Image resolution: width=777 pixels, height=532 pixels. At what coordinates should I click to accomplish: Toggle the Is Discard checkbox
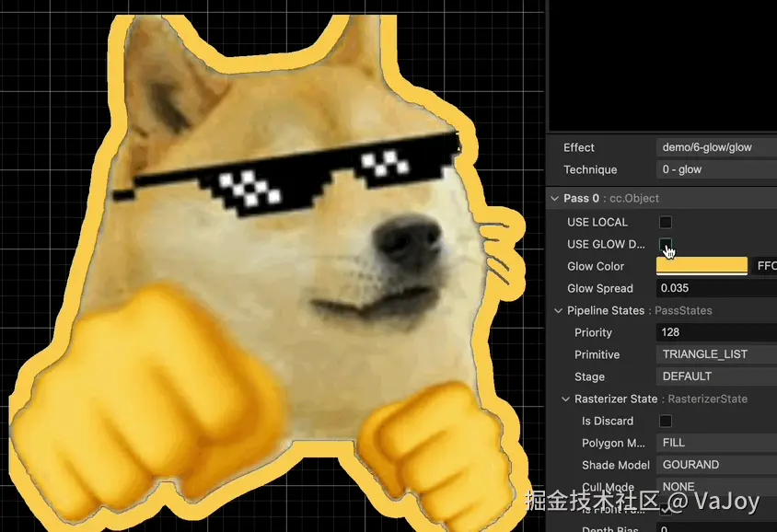666,421
